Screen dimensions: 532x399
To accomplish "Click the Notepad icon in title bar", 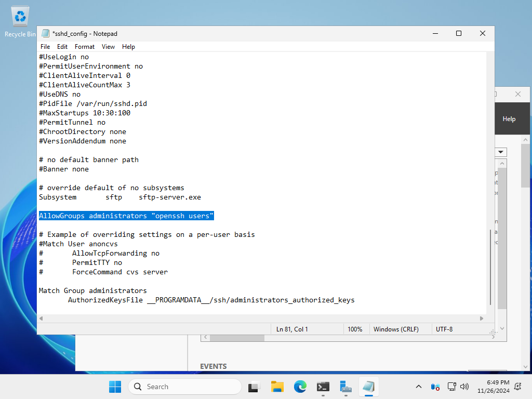I will click(x=45, y=33).
